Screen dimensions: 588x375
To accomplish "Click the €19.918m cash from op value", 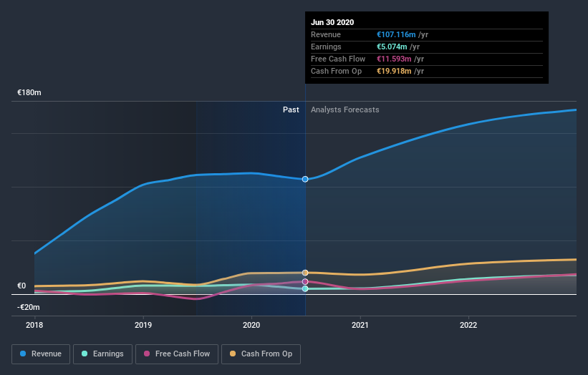I will [x=394, y=71].
